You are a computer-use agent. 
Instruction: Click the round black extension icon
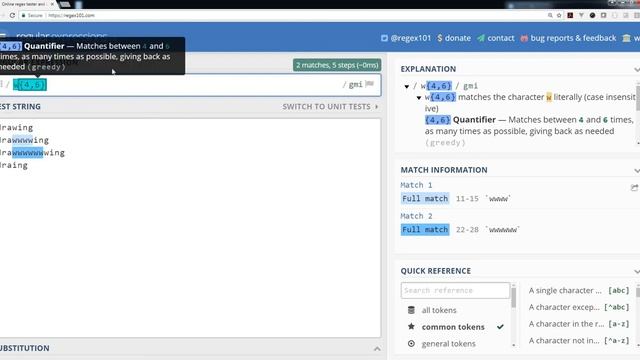pos(592,15)
